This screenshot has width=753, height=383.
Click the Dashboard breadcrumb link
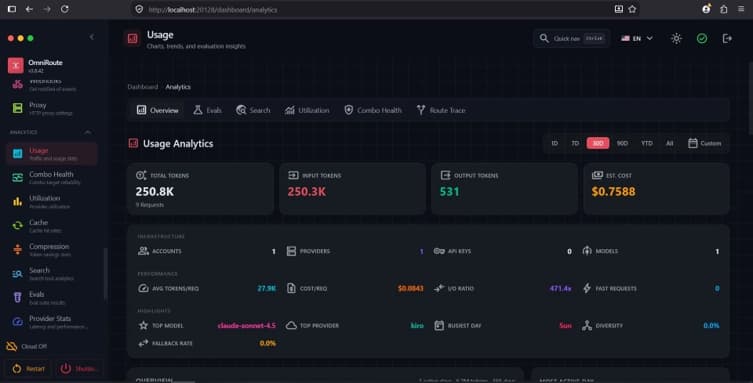click(x=142, y=87)
